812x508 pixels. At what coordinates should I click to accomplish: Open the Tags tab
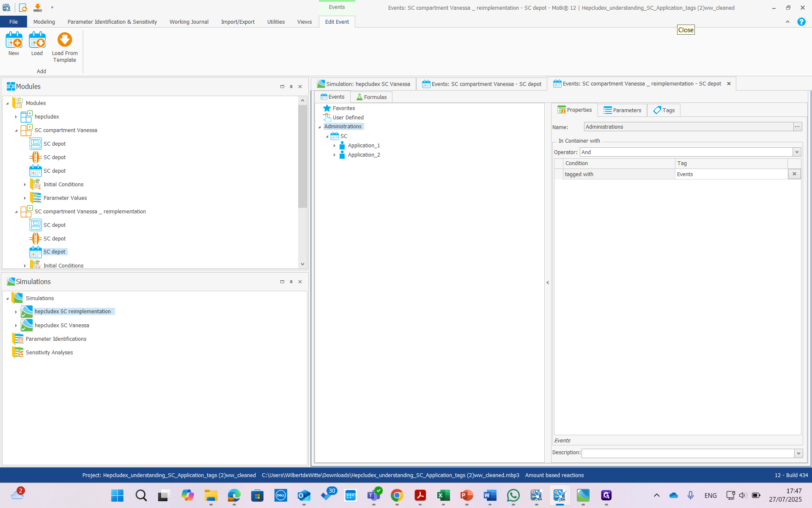coord(664,110)
